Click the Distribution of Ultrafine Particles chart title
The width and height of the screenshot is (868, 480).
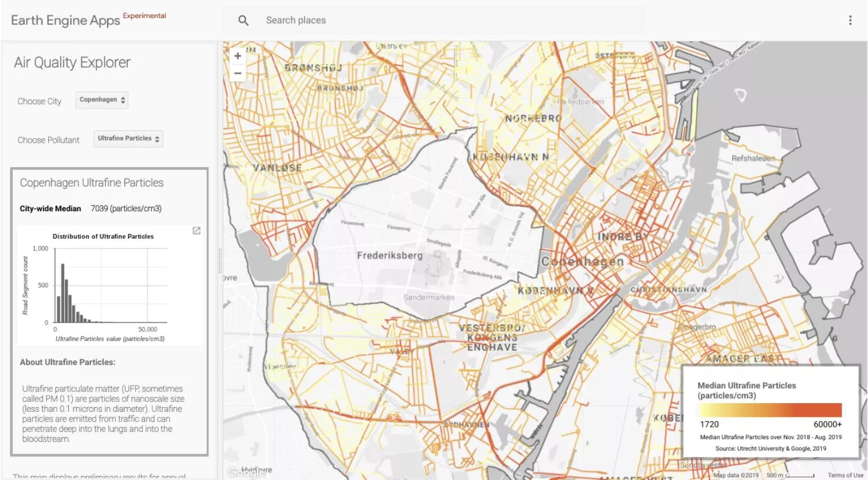click(103, 237)
